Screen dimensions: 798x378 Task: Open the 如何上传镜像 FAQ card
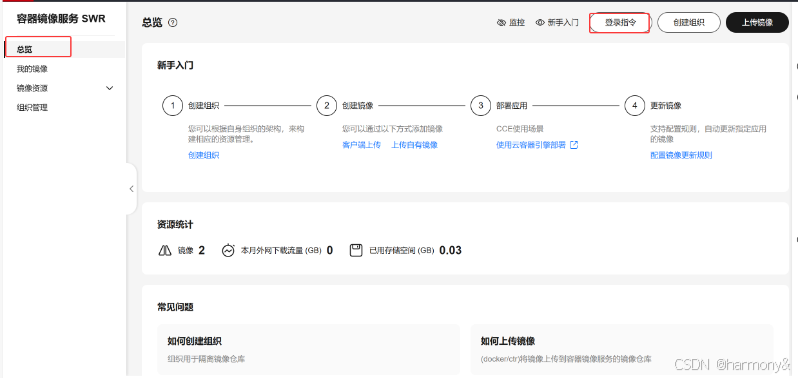[622, 350]
